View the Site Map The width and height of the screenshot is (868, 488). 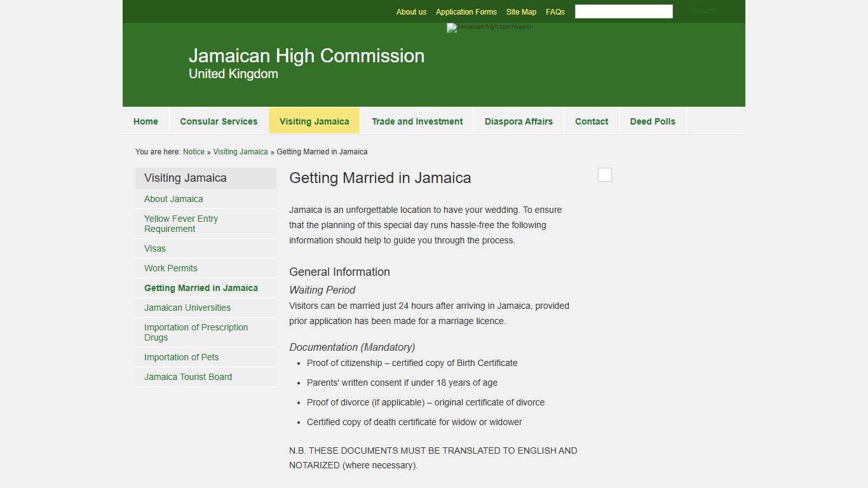tap(521, 11)
